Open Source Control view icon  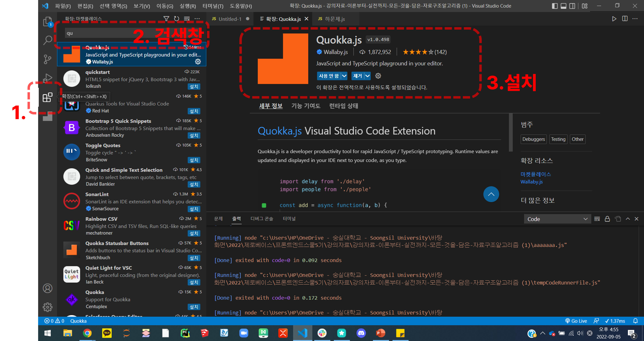pyautogui.click(x=47, y=59)
